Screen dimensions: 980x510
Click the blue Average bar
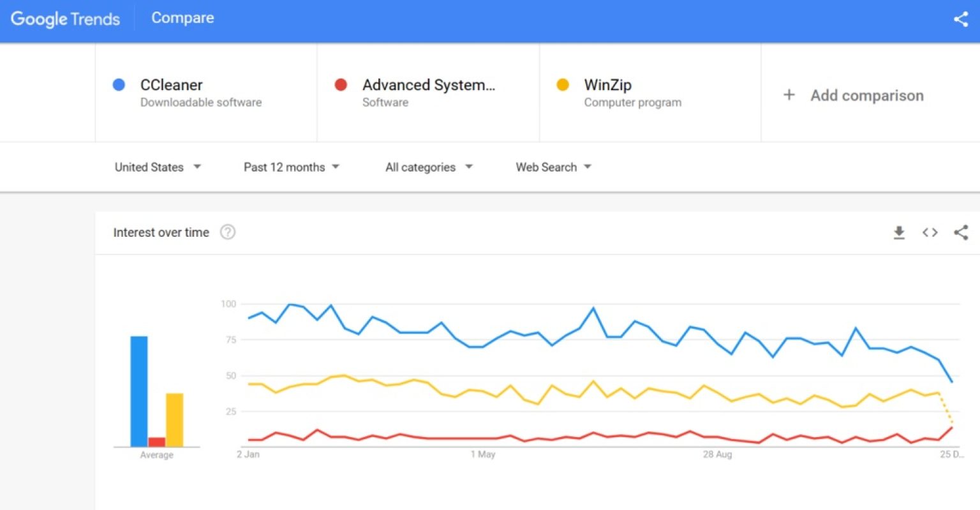click(138, 389)
